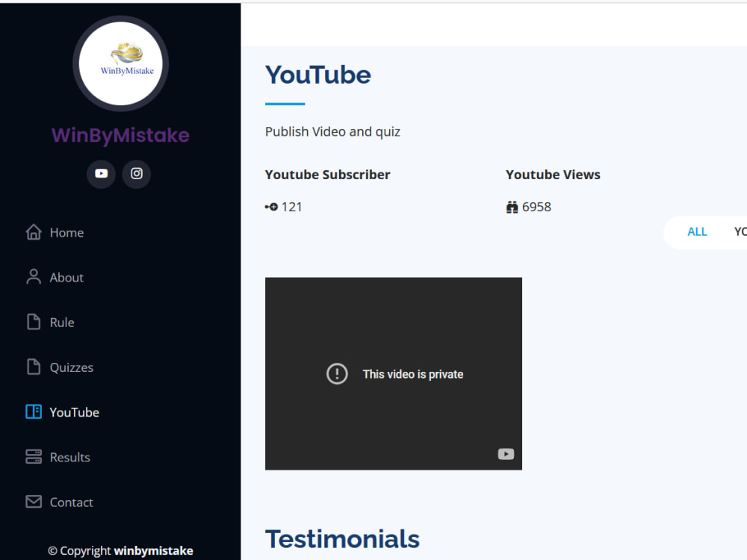747x560 pixels.
Task: Select the active YouTube nav link
Action: [x=74, y=412]
